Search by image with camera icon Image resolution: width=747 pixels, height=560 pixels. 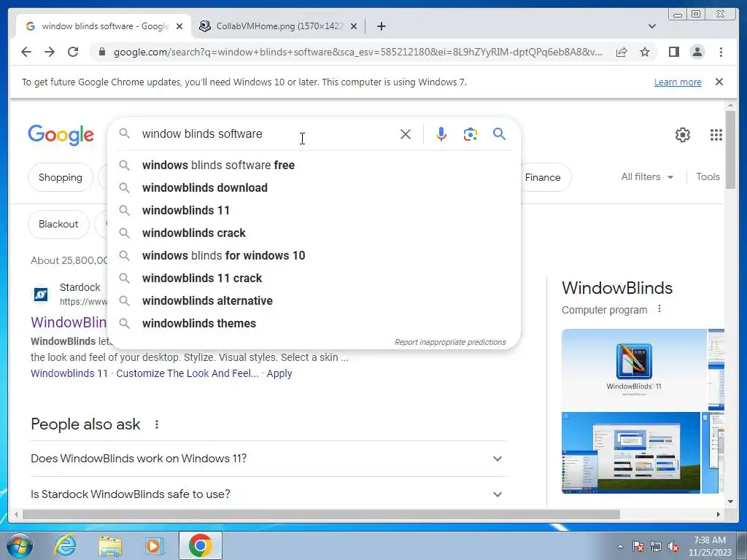coord(471,134)
